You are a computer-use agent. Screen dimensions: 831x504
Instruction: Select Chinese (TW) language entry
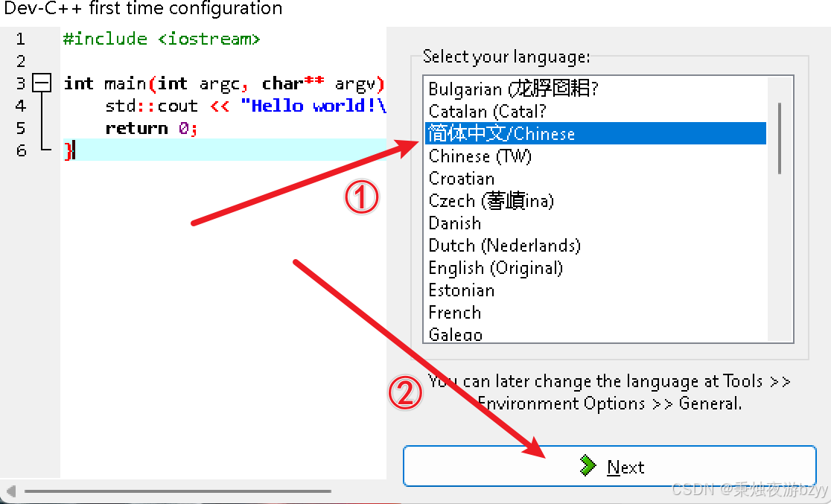coord(595,156)
